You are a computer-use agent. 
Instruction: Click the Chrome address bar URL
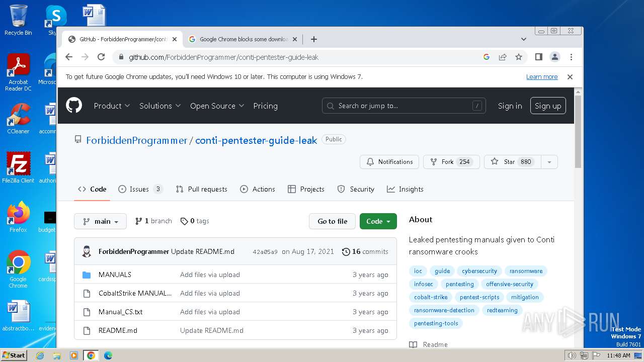click(x=223, y=57)
